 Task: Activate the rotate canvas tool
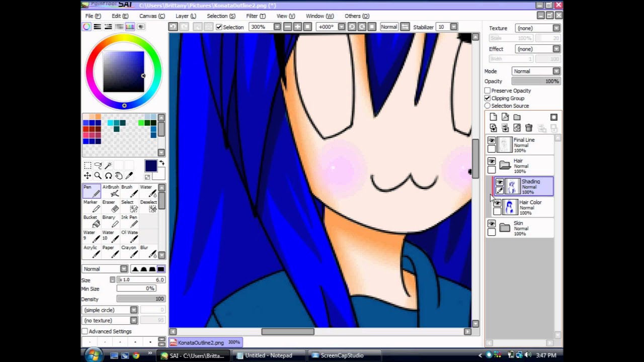point(108,175)
